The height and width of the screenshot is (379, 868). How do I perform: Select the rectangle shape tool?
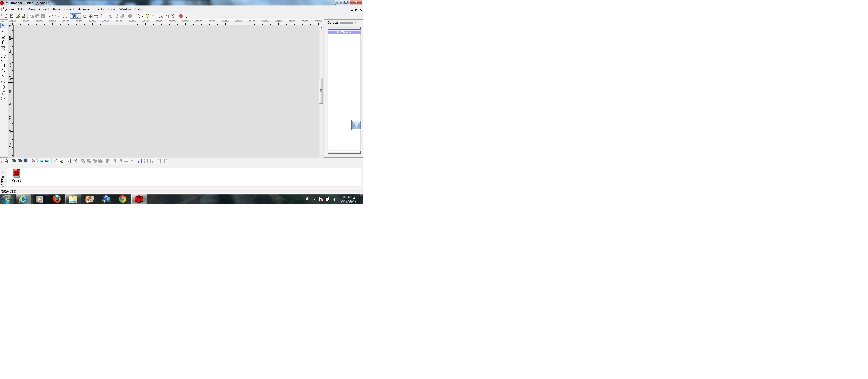point(3,53)
